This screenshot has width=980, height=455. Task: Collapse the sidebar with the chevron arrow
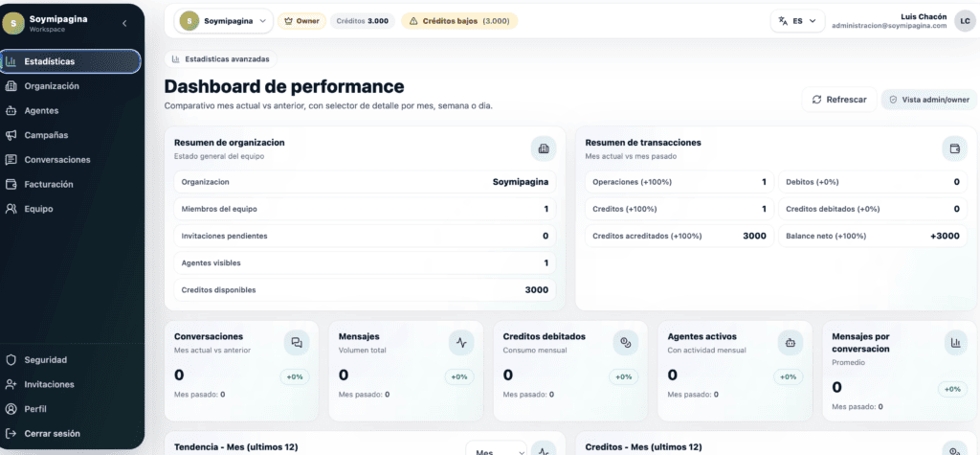click(x=124, y=22)
